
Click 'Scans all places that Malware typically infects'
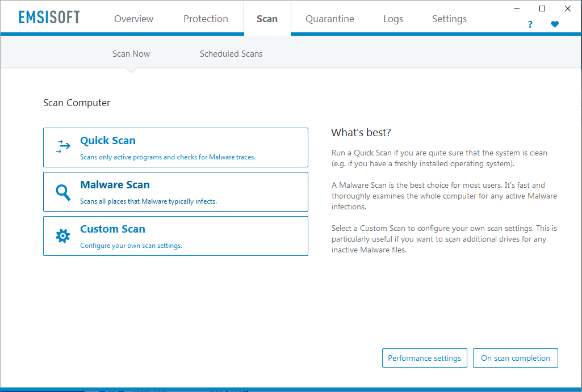[148, 201]
